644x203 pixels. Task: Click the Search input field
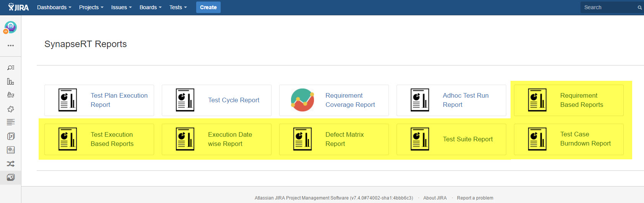click(x=608, y=7)
